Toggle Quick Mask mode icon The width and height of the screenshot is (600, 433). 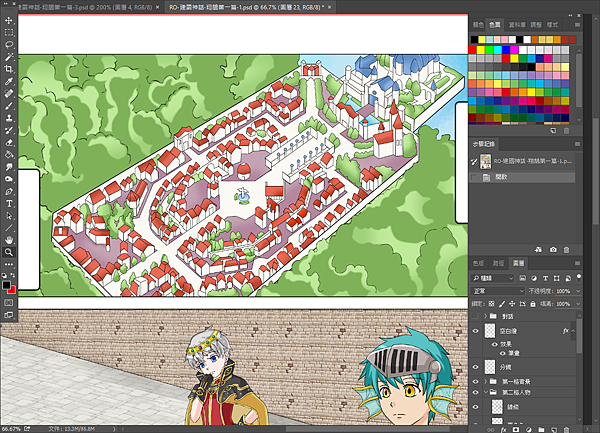pyautogui.click(x=9, y=303)
